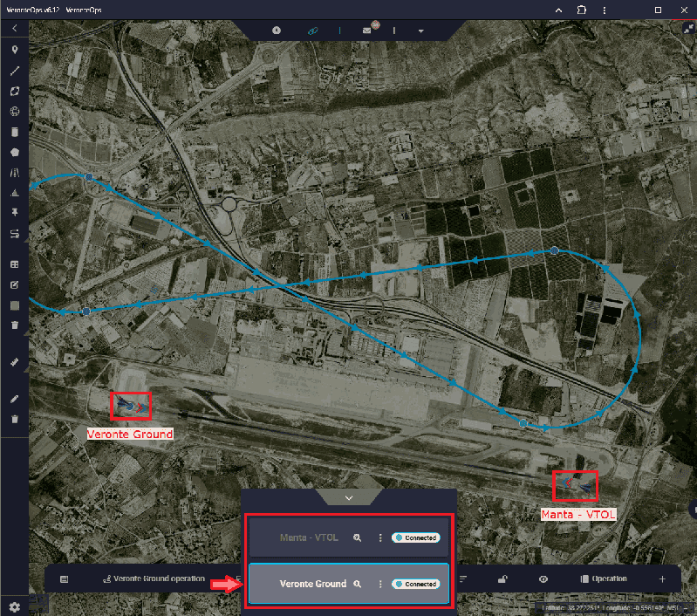Select the orbit loop path tool
697x616 pixels.
[15, 91]
